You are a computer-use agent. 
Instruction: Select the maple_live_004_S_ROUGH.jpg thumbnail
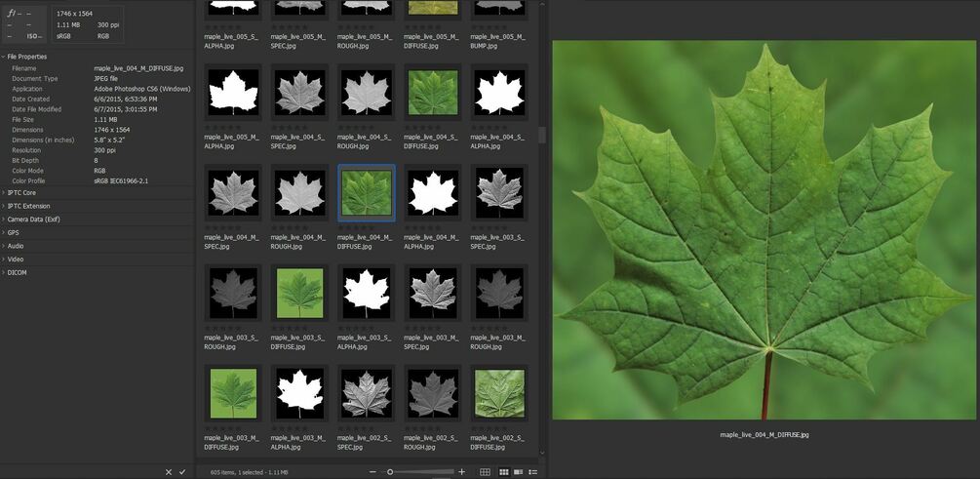point(367,93)
